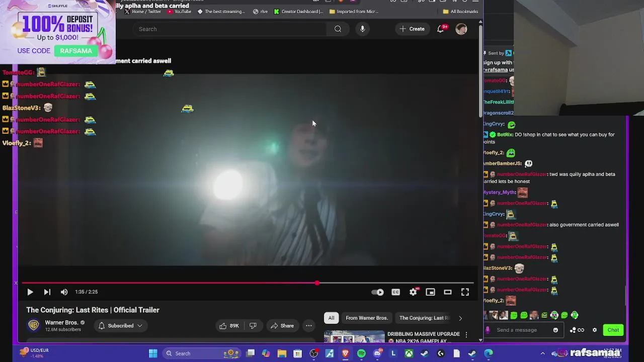The height and width of the screenshot is (362, 644).
Task: Open channel points balance in chat
Action: coord(577,330)
